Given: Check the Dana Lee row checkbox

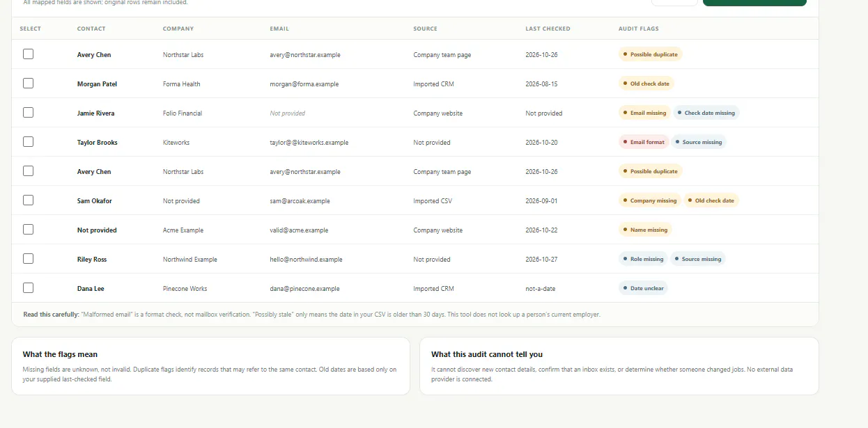Looking at the screenshot, I should coord(28,288).
